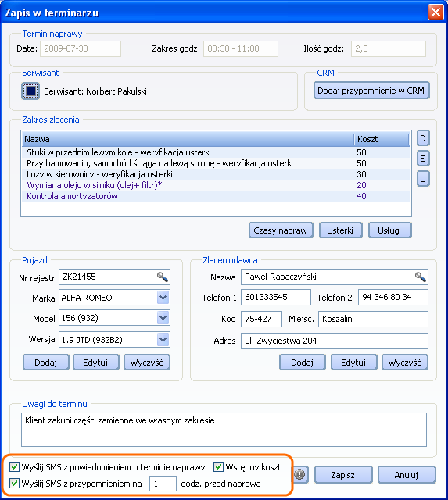Click the reminder hours input field
This screenshot has height=500, width=448.
point(163,484)
